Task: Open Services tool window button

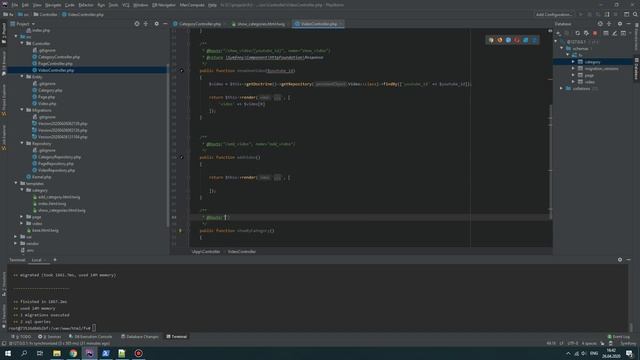Action: coord(49,337)
